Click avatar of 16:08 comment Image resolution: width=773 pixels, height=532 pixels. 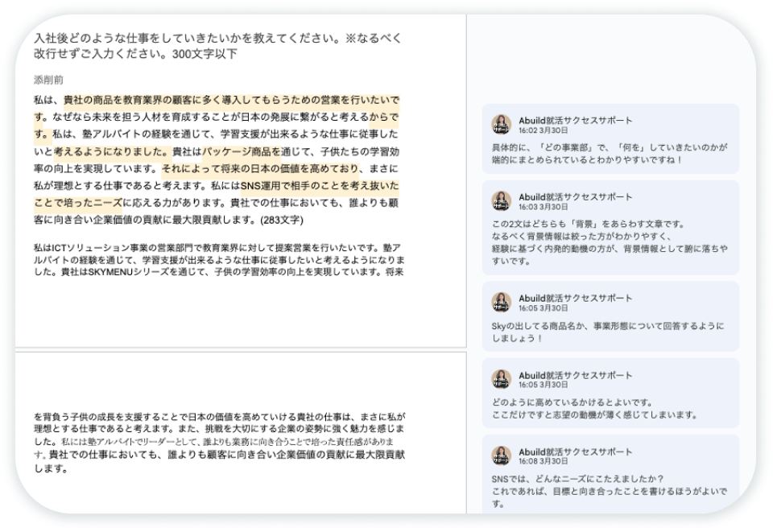(502, 456)
